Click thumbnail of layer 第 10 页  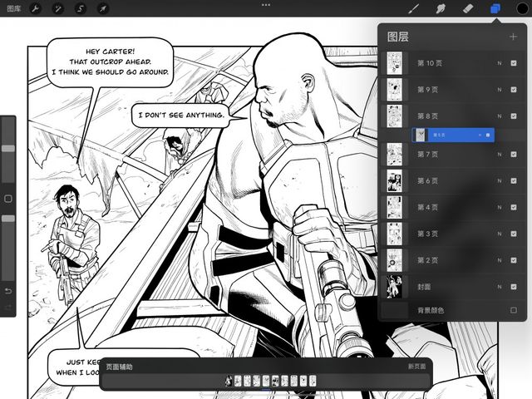(395, 63)
